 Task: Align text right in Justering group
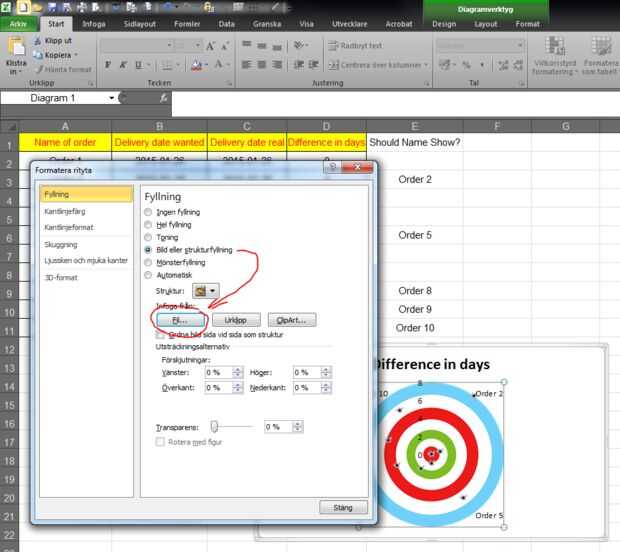pos(277,64)
